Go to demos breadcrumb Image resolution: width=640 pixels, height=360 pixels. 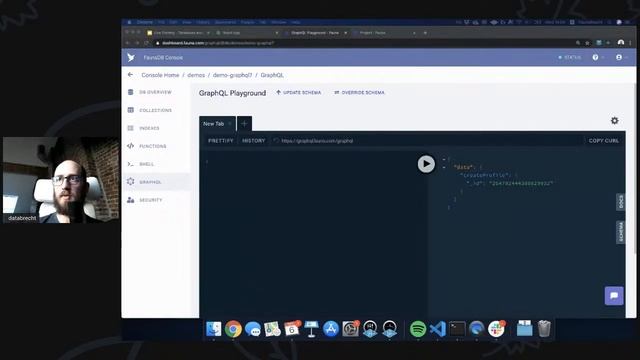click(x=196, y=75)
